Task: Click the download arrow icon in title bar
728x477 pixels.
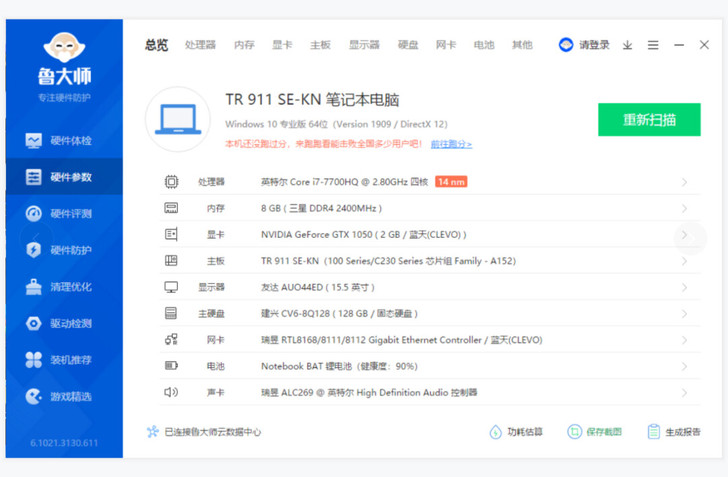Action: click(x=627, y=45)
